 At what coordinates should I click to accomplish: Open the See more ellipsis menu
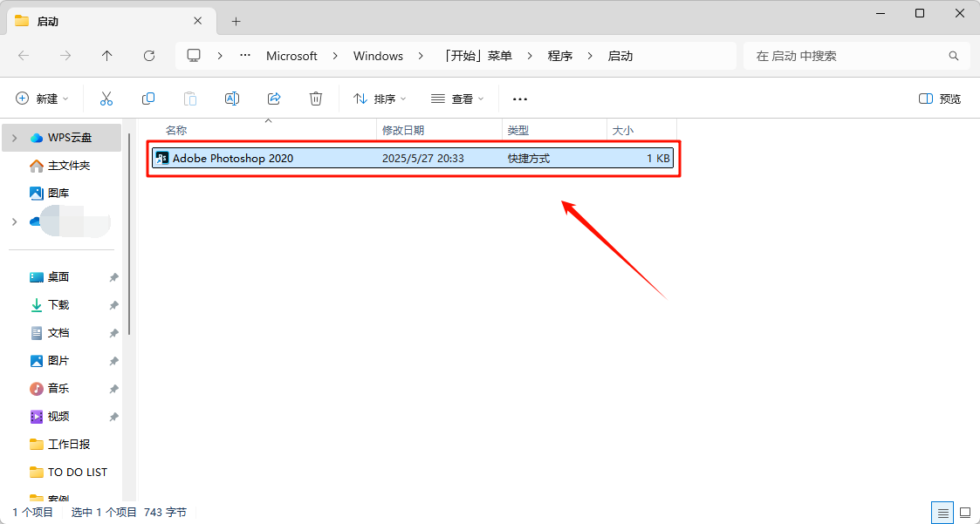click(520, 99)
